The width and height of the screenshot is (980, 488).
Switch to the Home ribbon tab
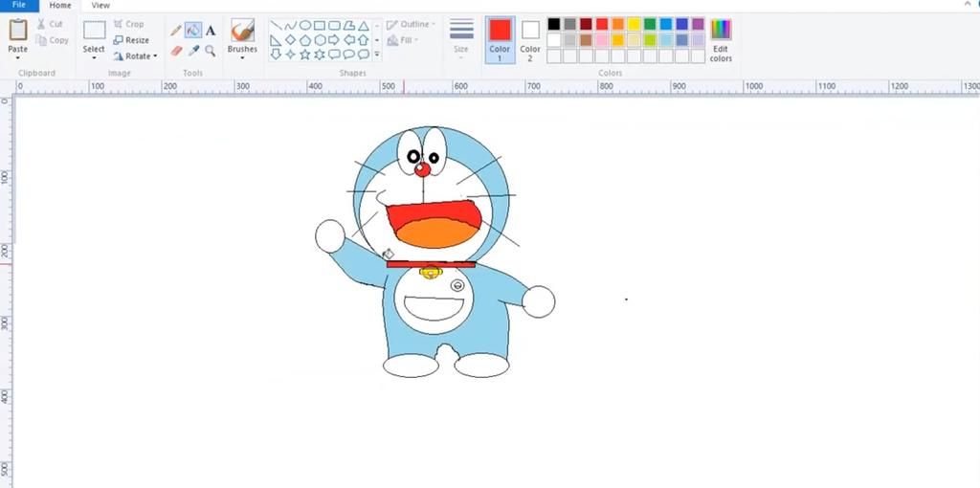(x=60, y=5)
